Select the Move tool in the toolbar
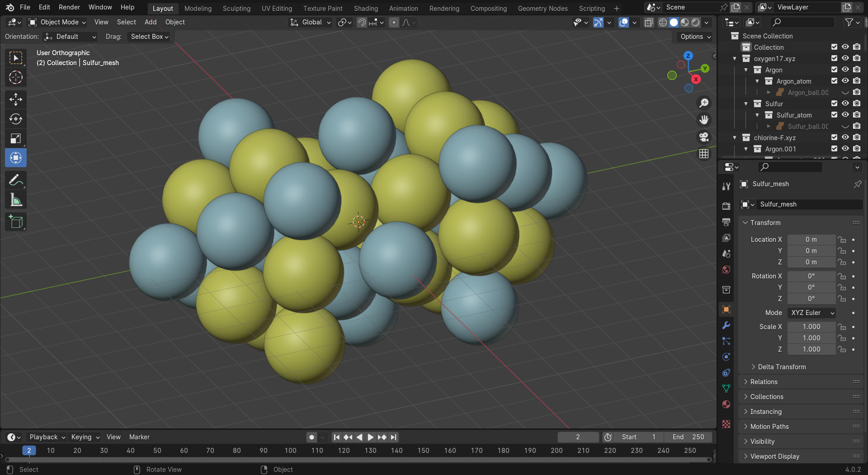 click(16, 99)
